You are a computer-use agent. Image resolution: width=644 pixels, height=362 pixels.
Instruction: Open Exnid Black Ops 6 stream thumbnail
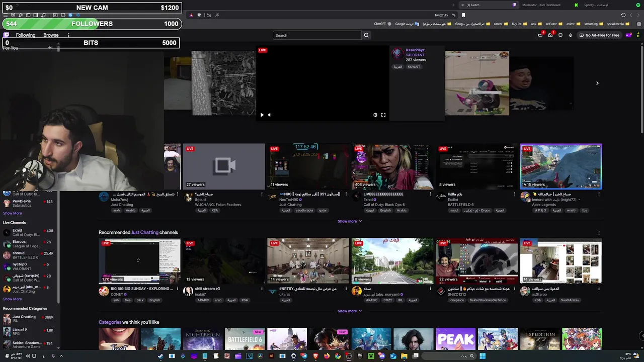[x=392, y=166]
